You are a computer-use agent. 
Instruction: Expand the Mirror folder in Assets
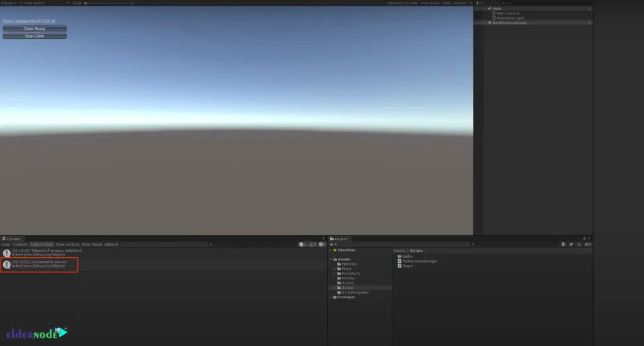(x=335, y=269)
